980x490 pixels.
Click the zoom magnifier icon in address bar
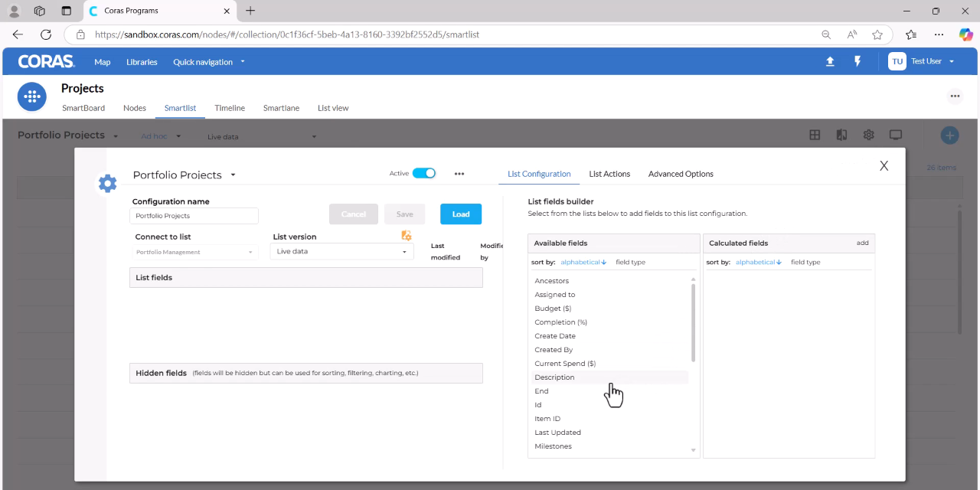[826, 34]
